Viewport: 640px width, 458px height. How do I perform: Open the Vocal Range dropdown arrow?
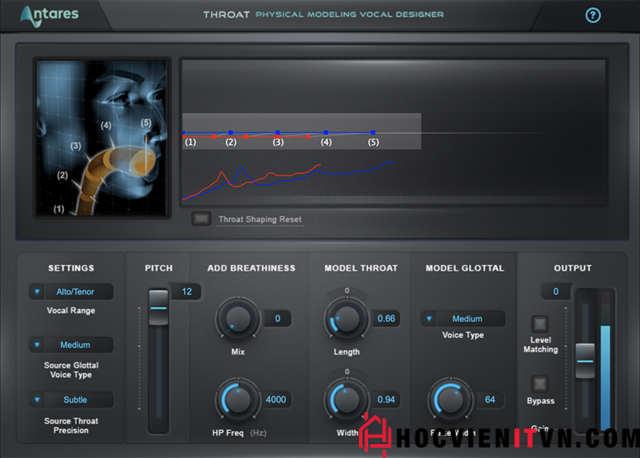(37, 291)
